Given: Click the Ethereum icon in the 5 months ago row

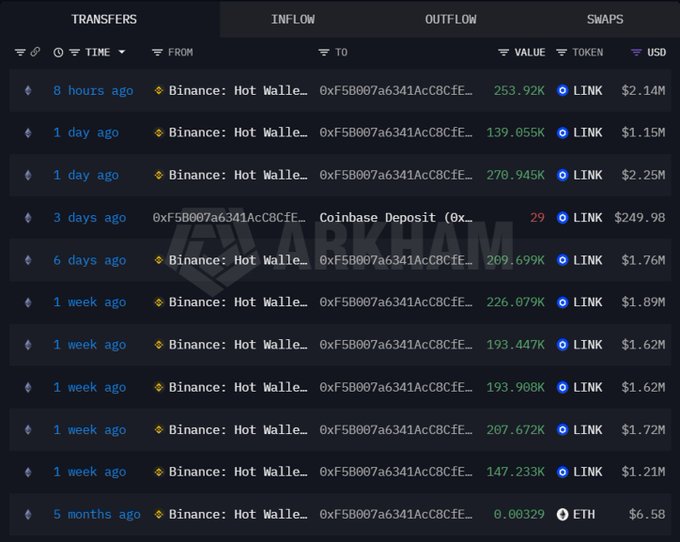Looking at the screenshot, I should 28,514.
